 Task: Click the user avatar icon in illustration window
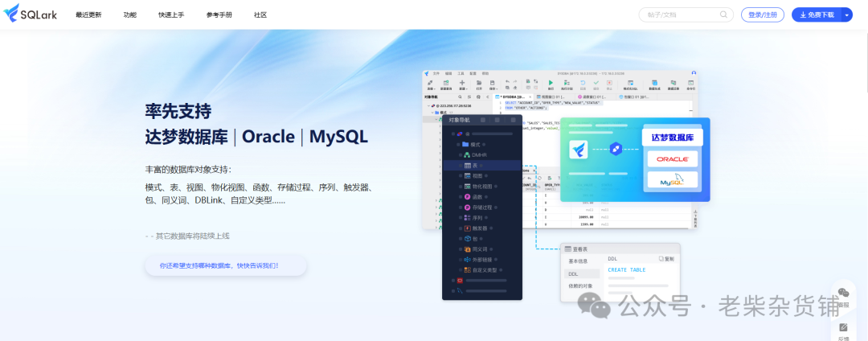pyautogui.click(x=694, y=73)
